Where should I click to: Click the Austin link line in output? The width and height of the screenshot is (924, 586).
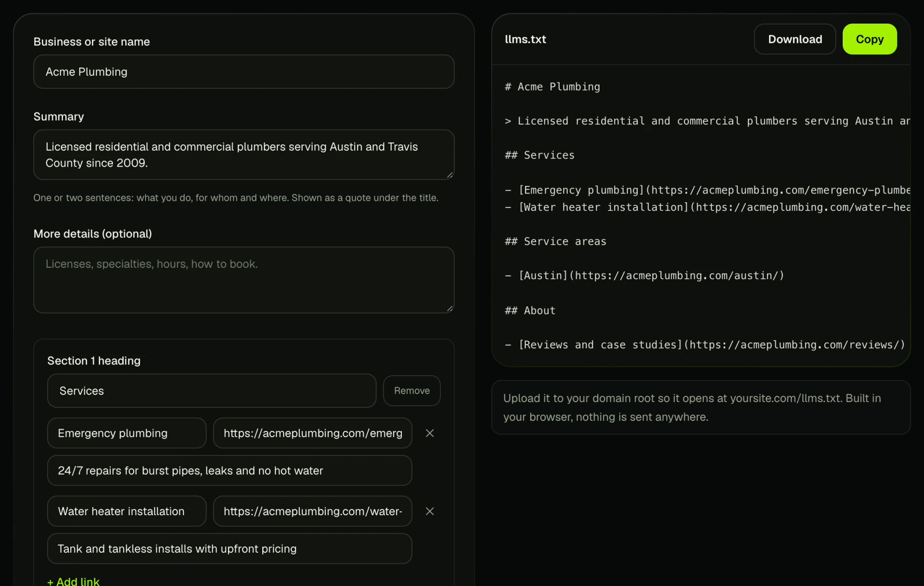click(x=644, y=275)
